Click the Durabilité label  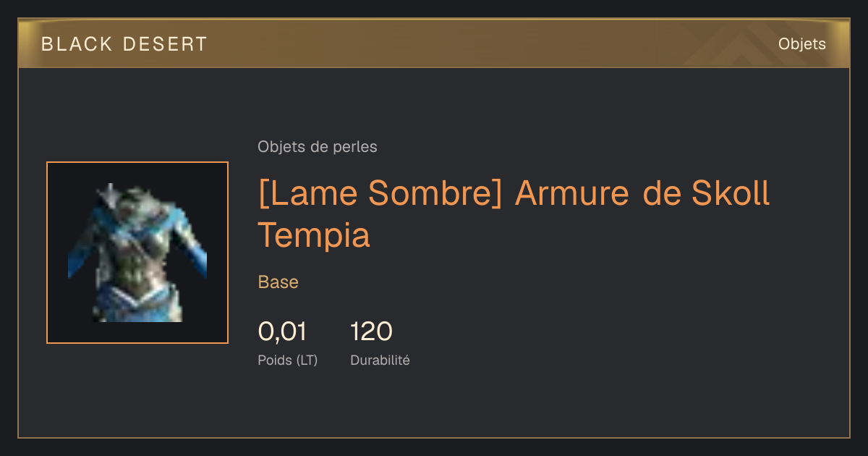point(380,360)
